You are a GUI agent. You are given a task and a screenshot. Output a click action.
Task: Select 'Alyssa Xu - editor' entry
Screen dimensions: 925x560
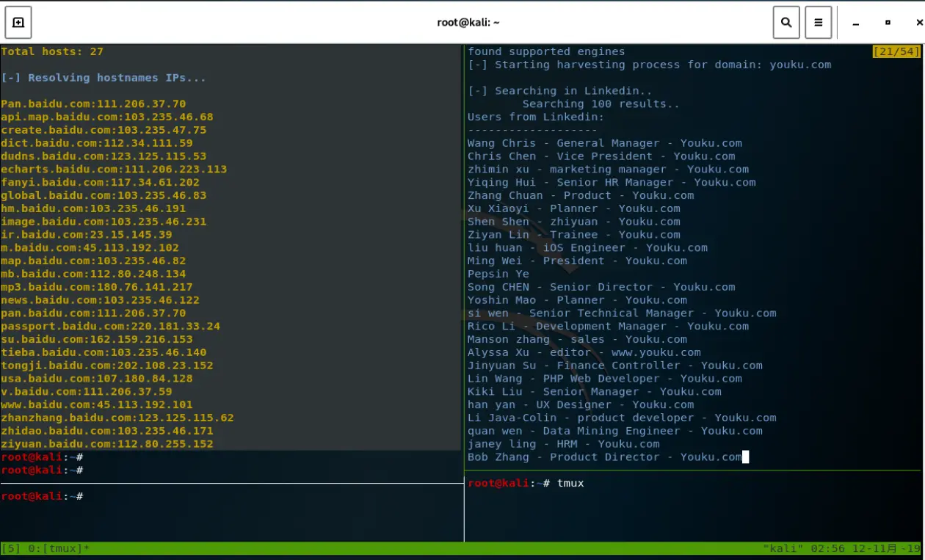pos(584,352)
